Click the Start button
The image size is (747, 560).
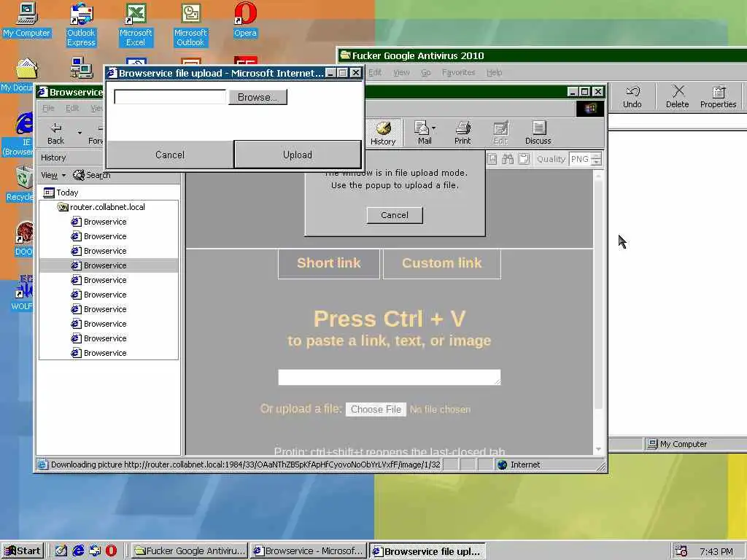point(23,551)
